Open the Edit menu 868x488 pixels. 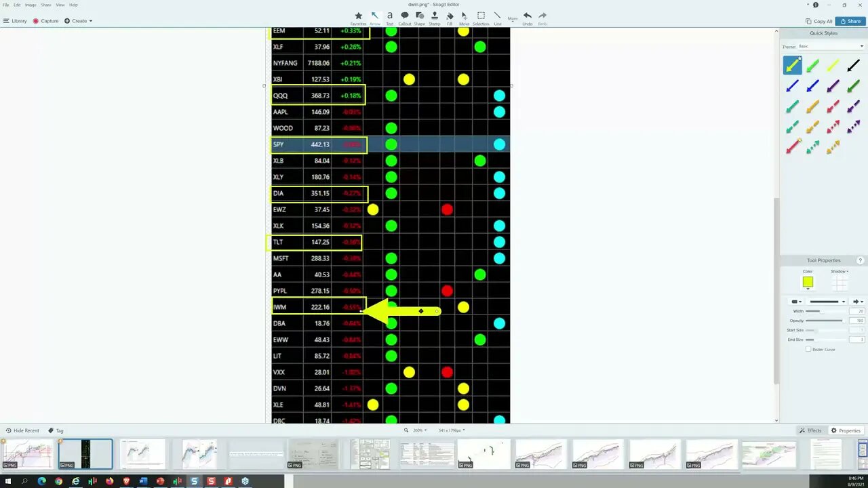point(17,5)
